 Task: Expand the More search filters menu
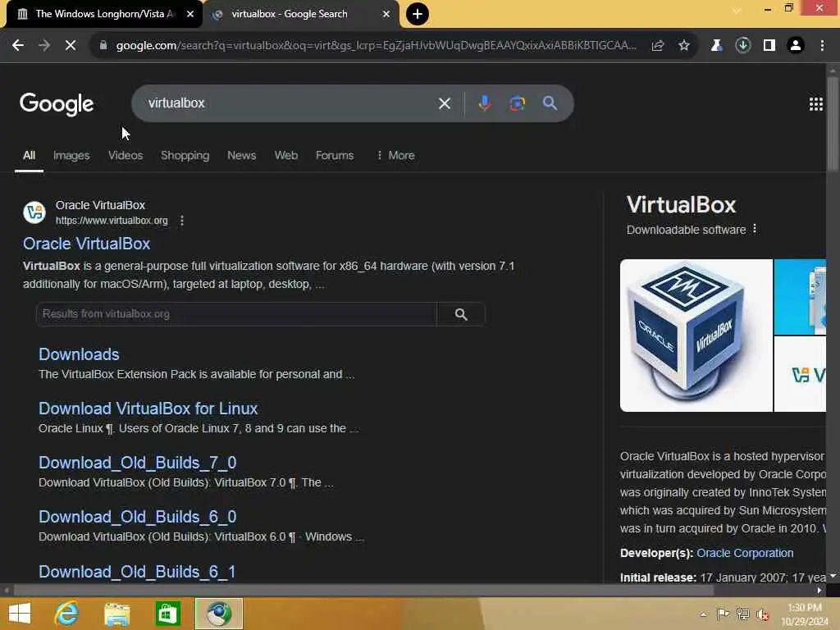click(395, 155)
